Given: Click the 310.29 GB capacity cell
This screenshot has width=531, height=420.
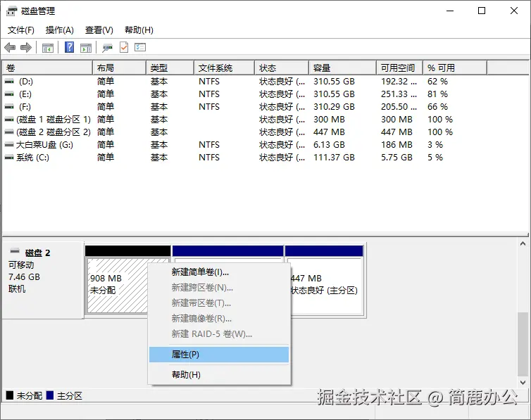Looking at the screenshot, I should pyautogui.click(x=334, y=107).
